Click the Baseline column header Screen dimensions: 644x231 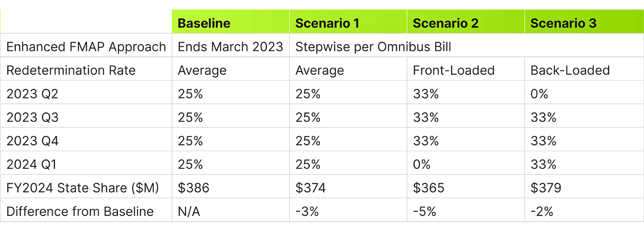[230, 22]
